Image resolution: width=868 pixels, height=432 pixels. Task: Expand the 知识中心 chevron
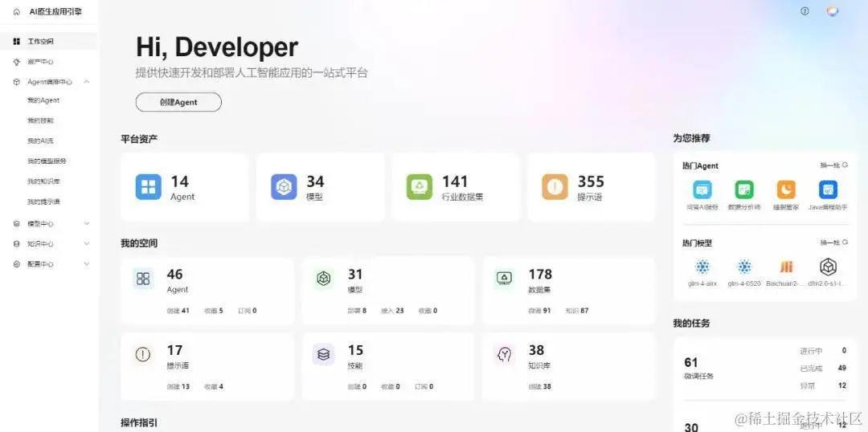point(86,244)
